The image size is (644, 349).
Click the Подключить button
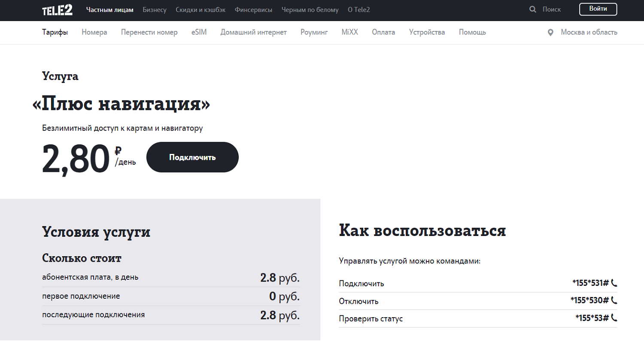pos(192,157)
